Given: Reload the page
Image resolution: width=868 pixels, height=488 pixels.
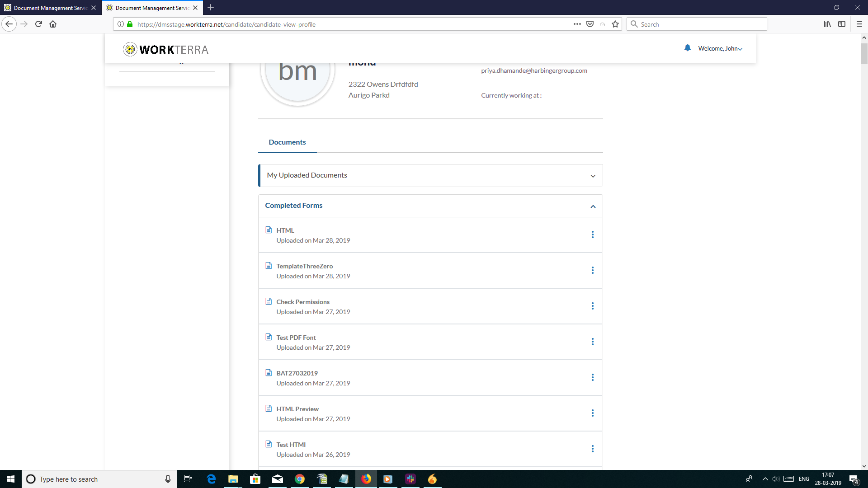Looking at the screenshot, I should [38, 24].
